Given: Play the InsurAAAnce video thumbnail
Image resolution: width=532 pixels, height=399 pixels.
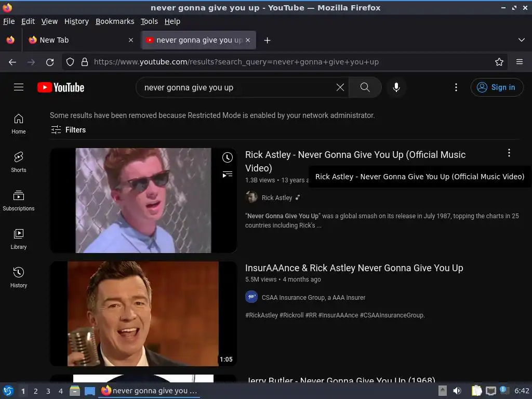Looking at the screenshot, I should [x=143, y=313].
